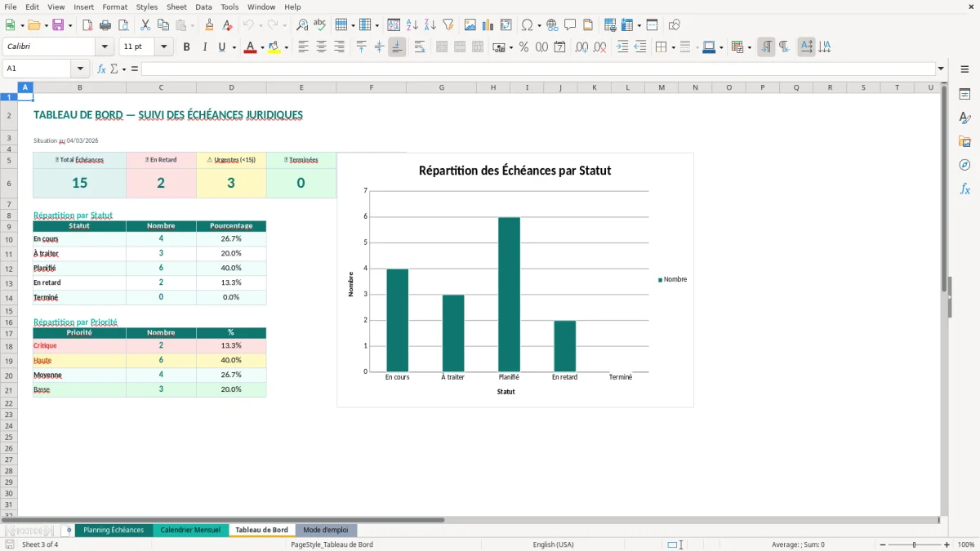Select column D header
The image size is (980, 551).
tap(231, 87)
